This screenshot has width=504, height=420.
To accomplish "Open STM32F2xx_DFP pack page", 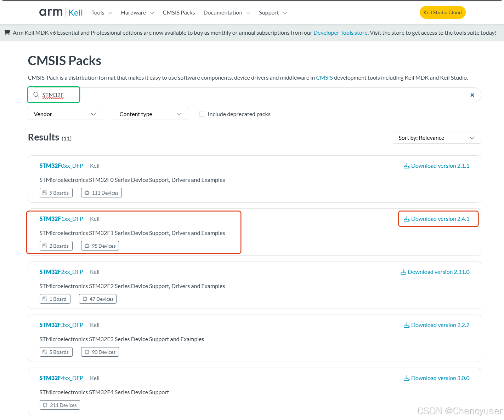I will [61, 272].
